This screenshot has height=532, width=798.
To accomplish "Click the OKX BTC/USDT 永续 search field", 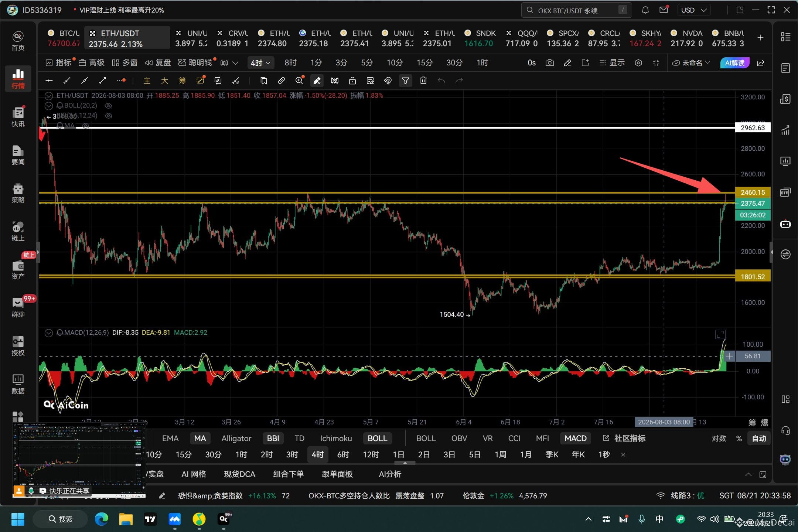I will [x=576, y=10].
